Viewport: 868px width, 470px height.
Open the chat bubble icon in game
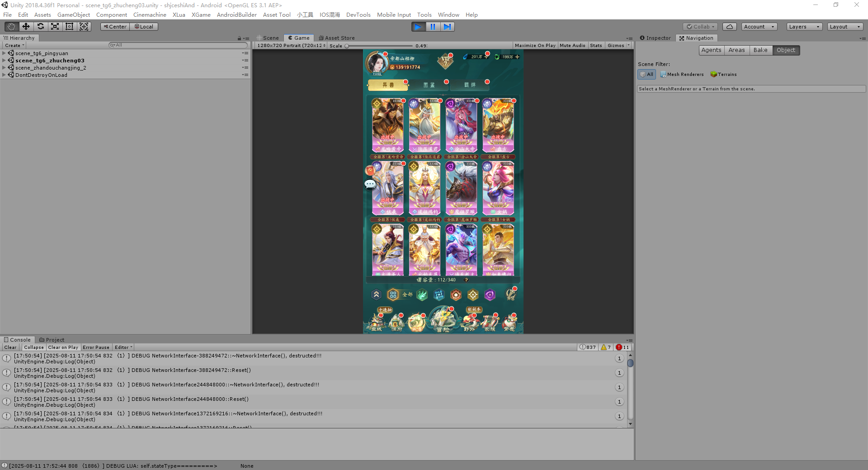coord(370,184)
